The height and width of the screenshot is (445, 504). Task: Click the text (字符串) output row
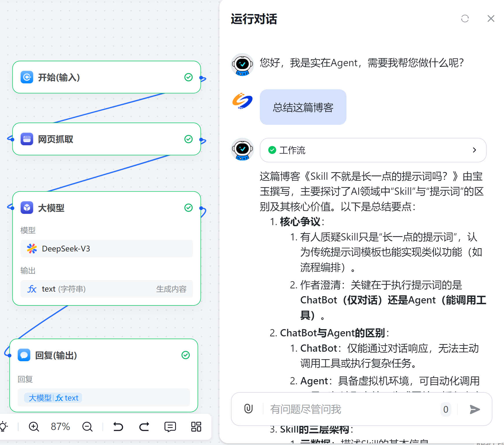pos(106,289)
